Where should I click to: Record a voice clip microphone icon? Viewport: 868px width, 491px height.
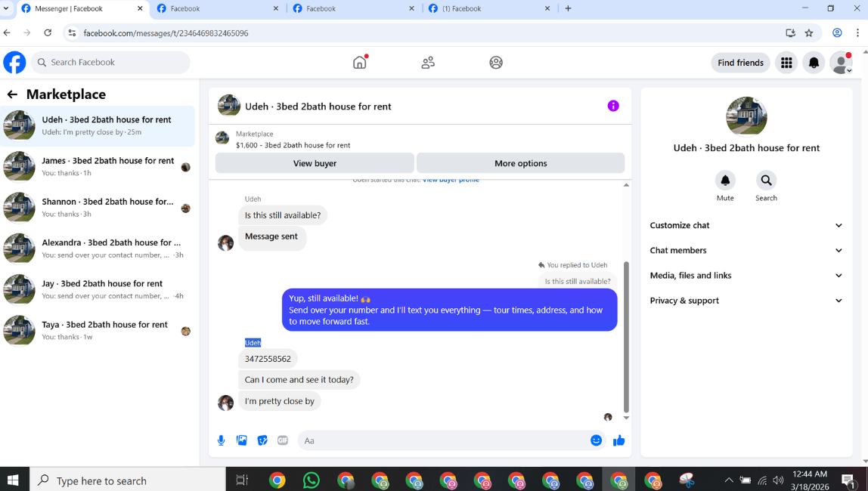tap(221, 440)
